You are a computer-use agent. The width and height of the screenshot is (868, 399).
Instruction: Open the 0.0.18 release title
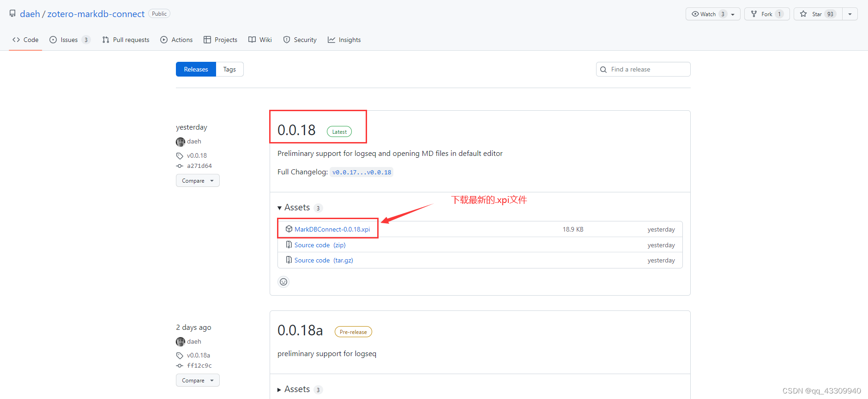(x=296, y=130)
